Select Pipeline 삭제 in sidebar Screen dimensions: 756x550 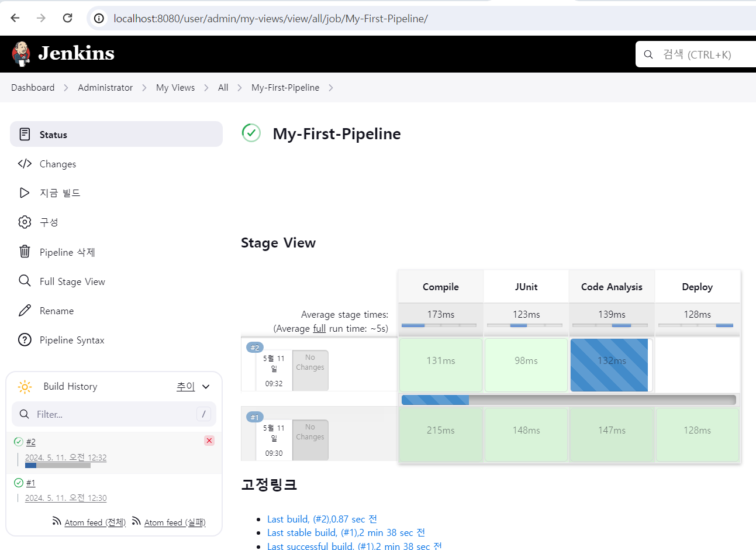(x=116, y=252)
